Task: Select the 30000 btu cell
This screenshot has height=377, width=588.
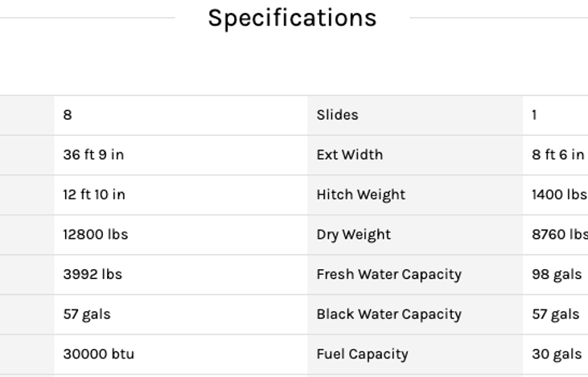Action: pyautogui.click(x=99, y=354)
